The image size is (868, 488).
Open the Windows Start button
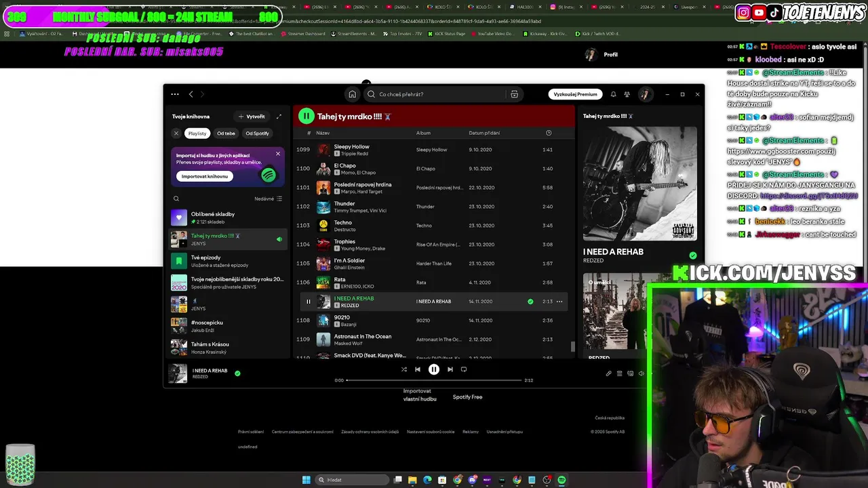pyautogui.click(x=307, y=480)
